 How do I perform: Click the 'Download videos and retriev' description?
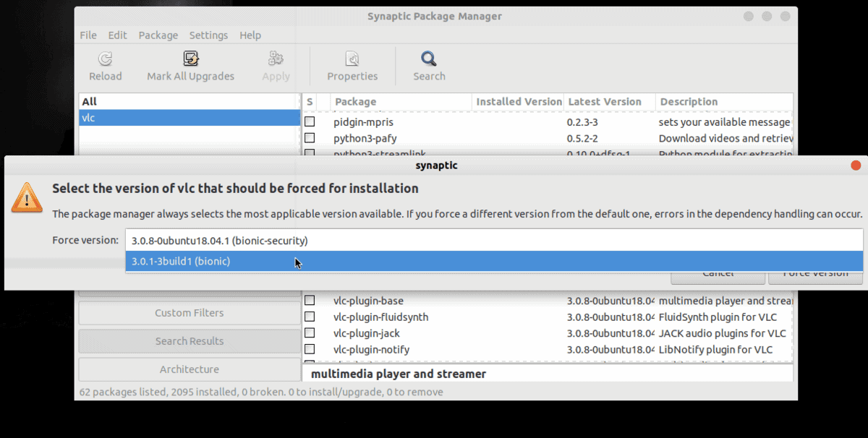tap(726, 138)
